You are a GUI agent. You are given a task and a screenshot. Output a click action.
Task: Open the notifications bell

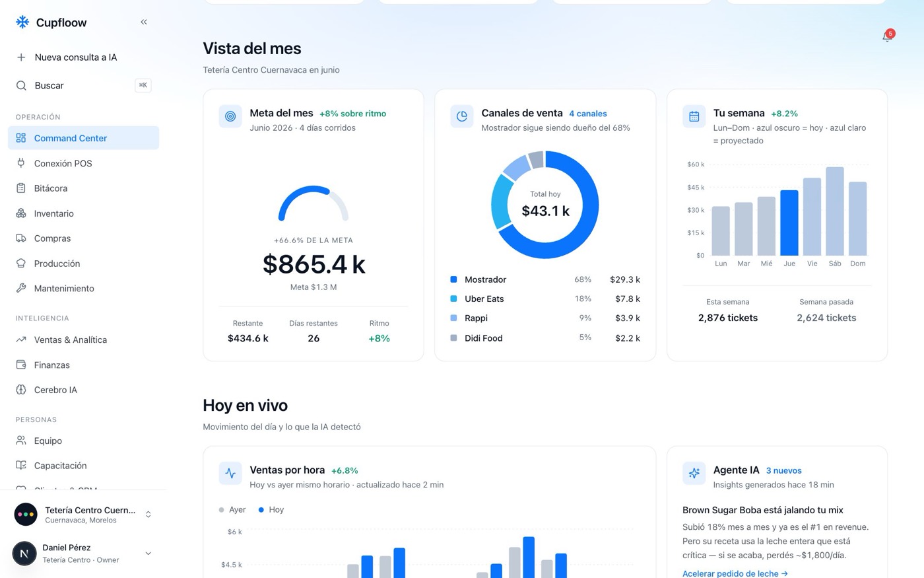pos(887,36)
